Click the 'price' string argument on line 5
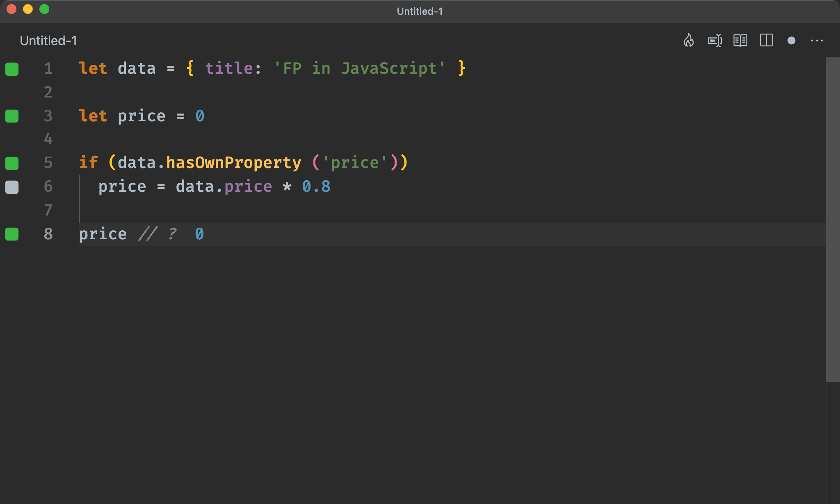This screenshot has width=840, height=504. (x=355, y=163)
